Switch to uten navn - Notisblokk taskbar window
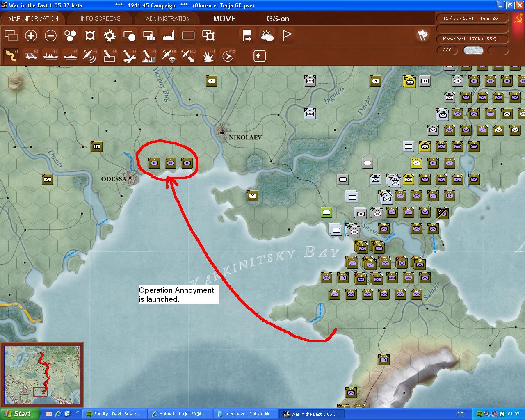 245,414
